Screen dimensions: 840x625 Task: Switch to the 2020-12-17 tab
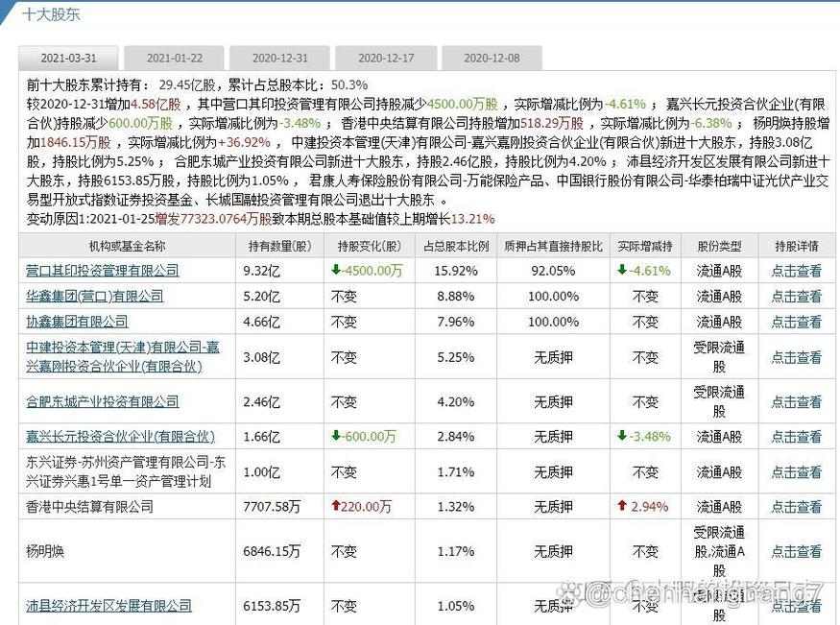pos(386,58)
